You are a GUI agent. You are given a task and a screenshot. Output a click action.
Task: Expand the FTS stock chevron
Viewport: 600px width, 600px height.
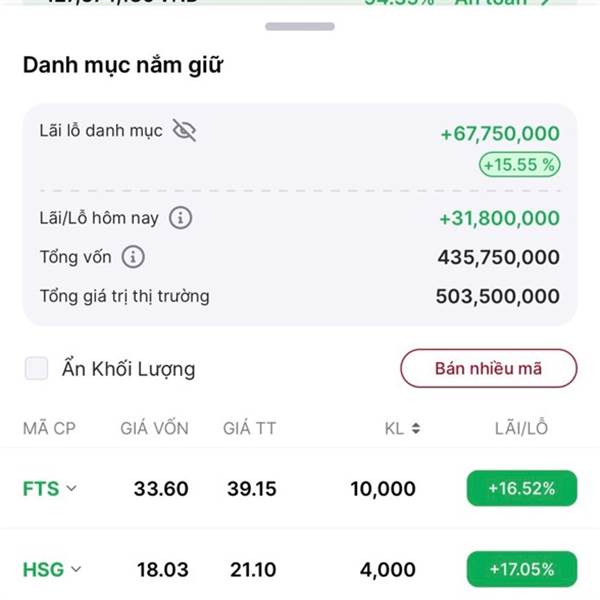72,488
